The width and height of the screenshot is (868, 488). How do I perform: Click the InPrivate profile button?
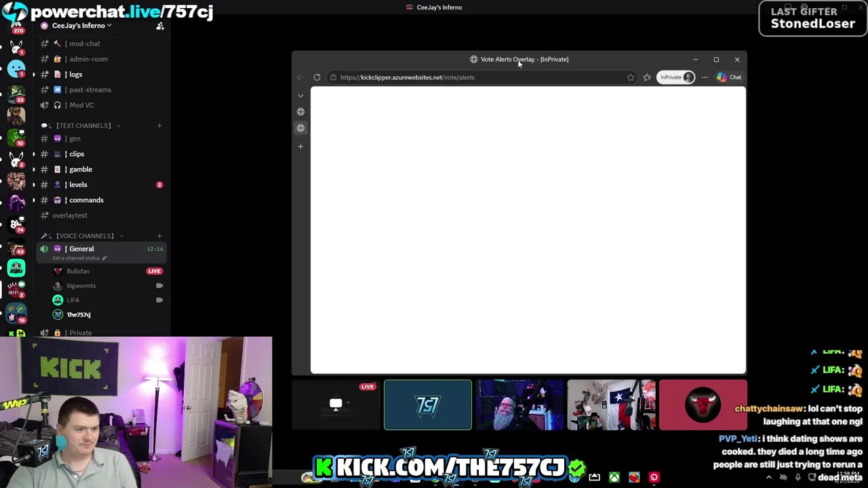(x=675, y=77)
